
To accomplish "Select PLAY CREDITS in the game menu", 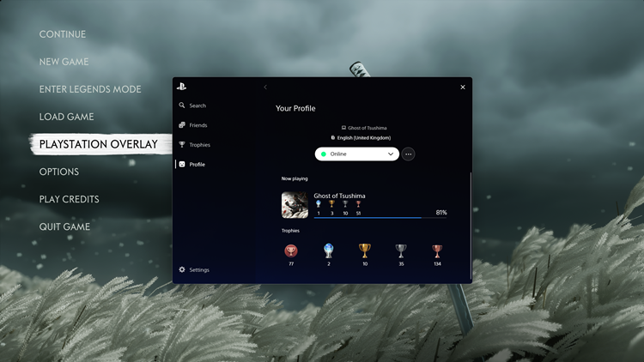I will click(69, 200).
